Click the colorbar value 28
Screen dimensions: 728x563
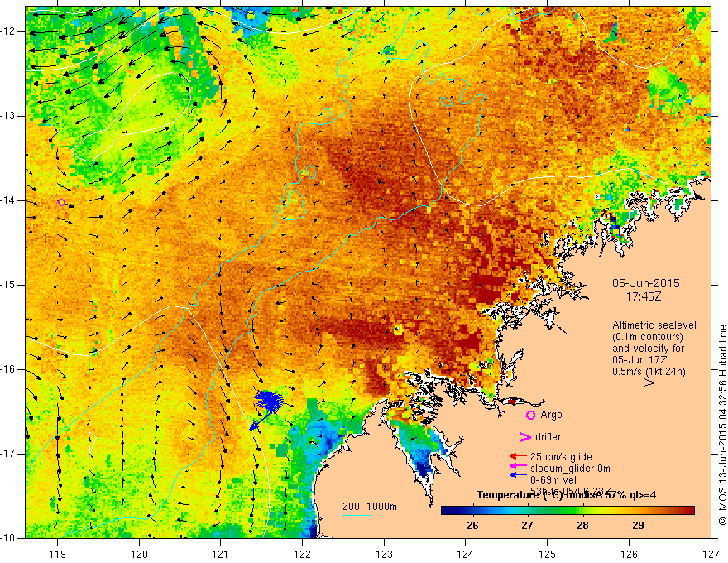(582, 525)
